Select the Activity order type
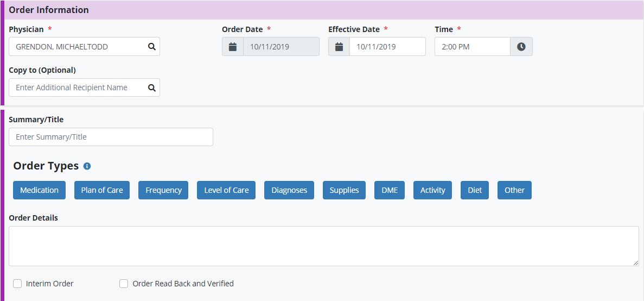 (x=432, y=190)
